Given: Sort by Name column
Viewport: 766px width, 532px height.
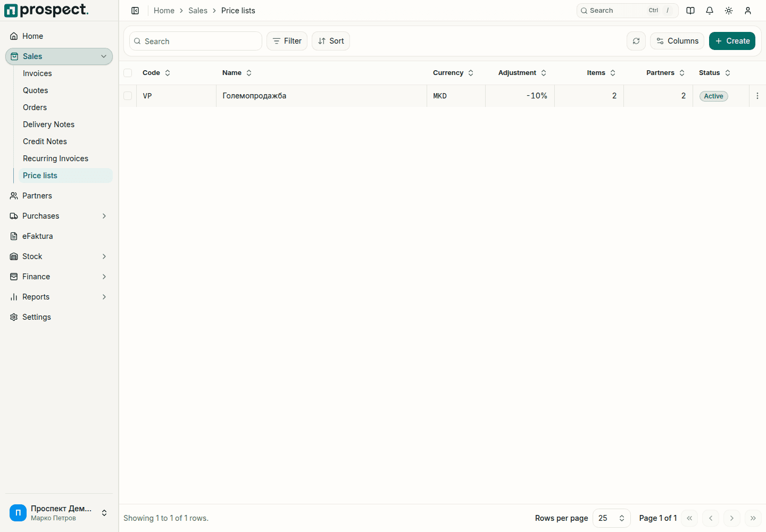Looking at the screenshot, I should (237, 73).
